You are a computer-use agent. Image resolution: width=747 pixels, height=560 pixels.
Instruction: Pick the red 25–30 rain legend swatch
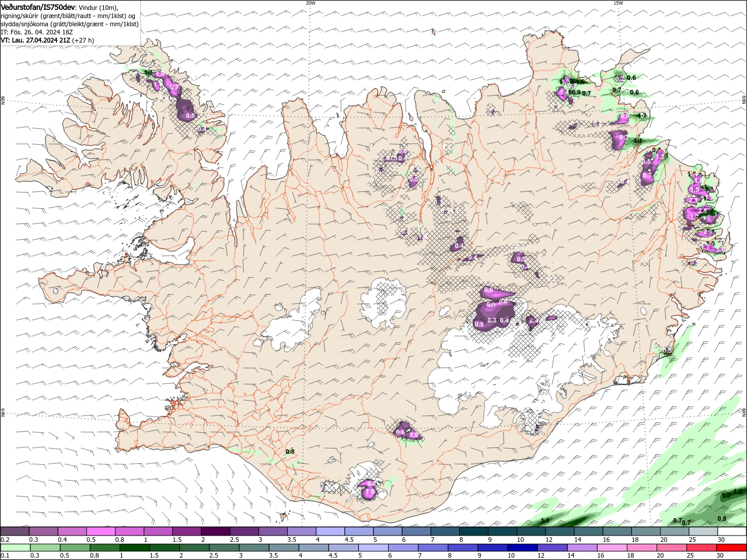click(x=701, y=548)
